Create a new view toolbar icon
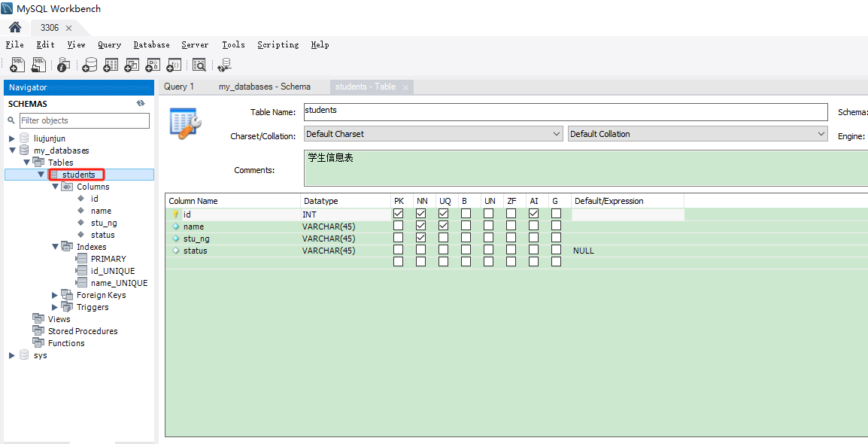The width and height of the screenshot is (868, 444). (132, 65)
